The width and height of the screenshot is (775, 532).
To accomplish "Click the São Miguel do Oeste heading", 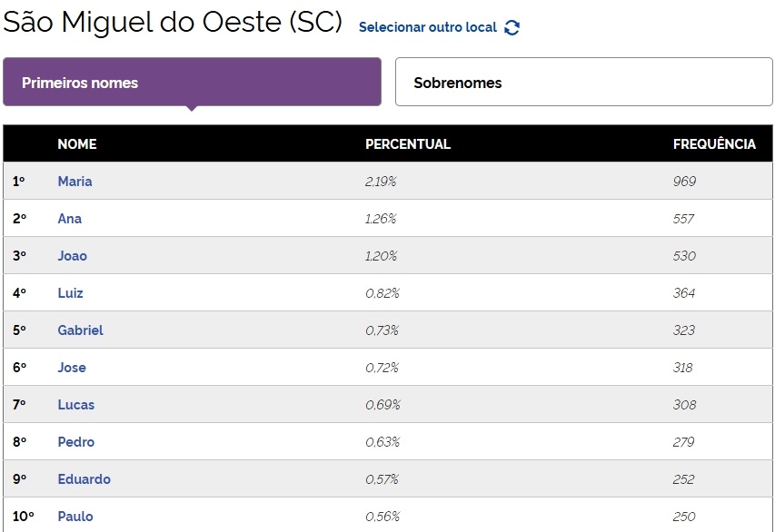I will click(173, 23).
